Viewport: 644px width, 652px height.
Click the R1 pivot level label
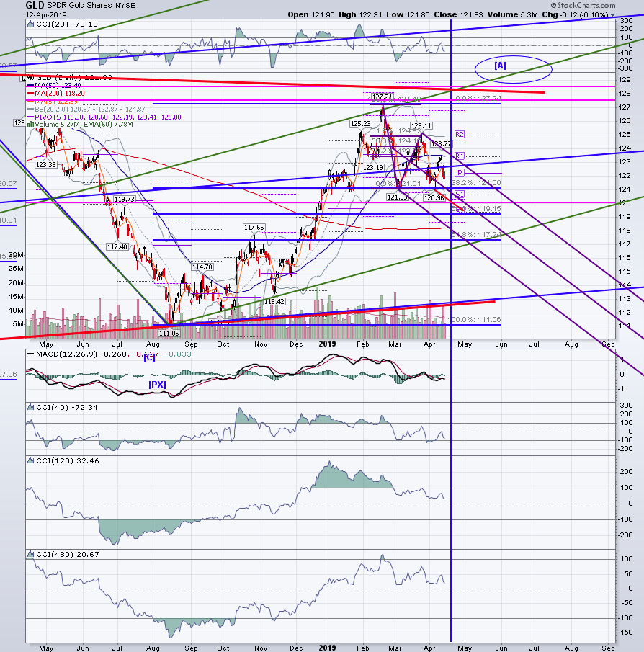460,156
